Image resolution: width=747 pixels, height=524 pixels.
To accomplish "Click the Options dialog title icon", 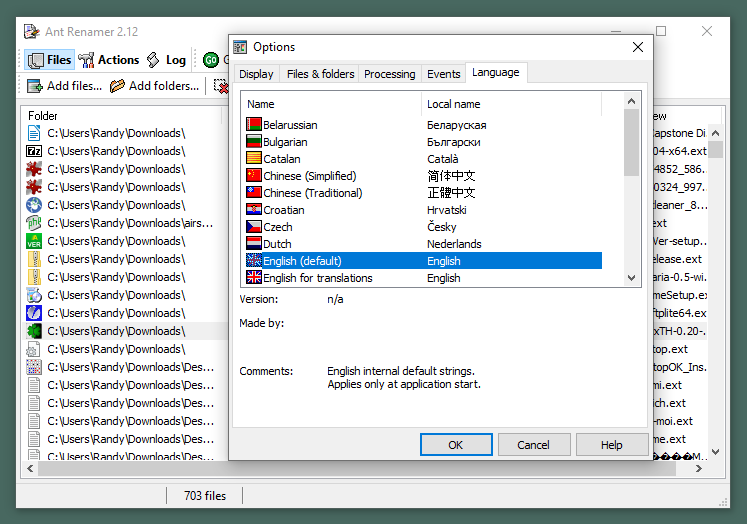I will tap(240, 47).
